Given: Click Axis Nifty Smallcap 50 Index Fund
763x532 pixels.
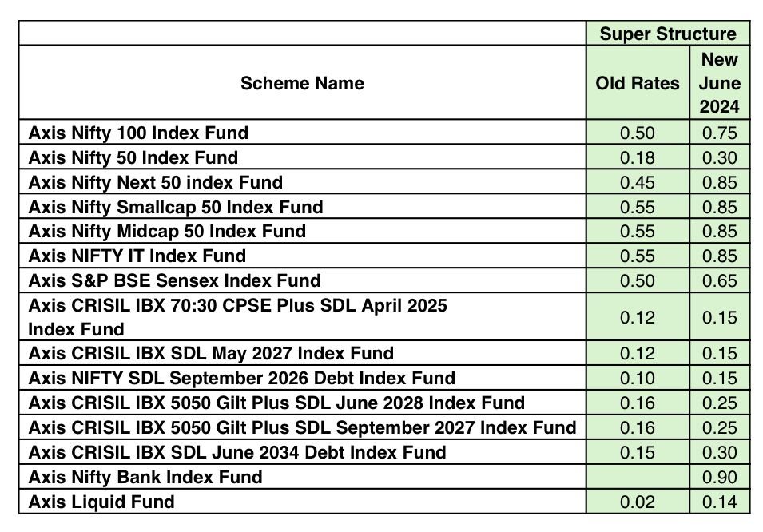Looking at the screenshot, I should pyautogui.click(x=176, y=207).
